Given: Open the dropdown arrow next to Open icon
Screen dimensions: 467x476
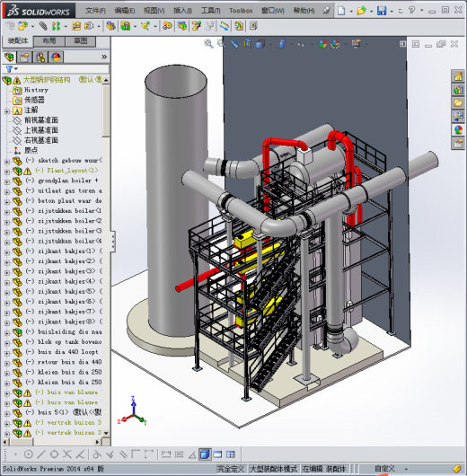Looking at the screenshot, I should click(371, 11).
